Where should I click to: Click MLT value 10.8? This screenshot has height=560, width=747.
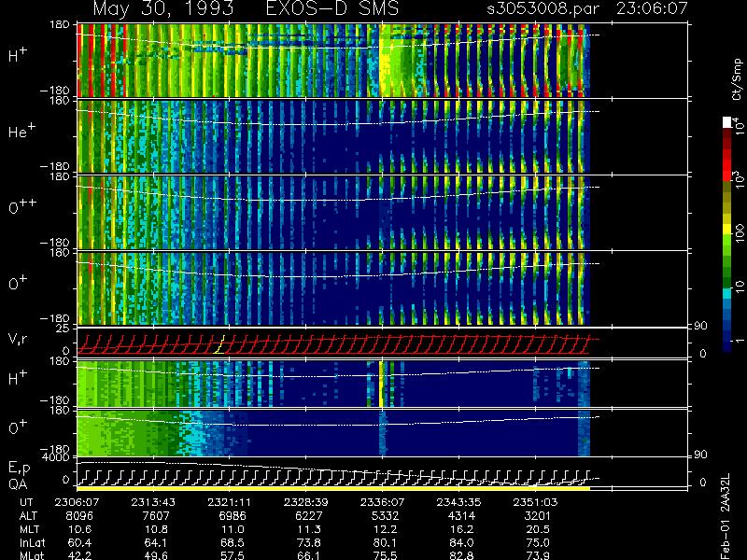tap(156, 529)
